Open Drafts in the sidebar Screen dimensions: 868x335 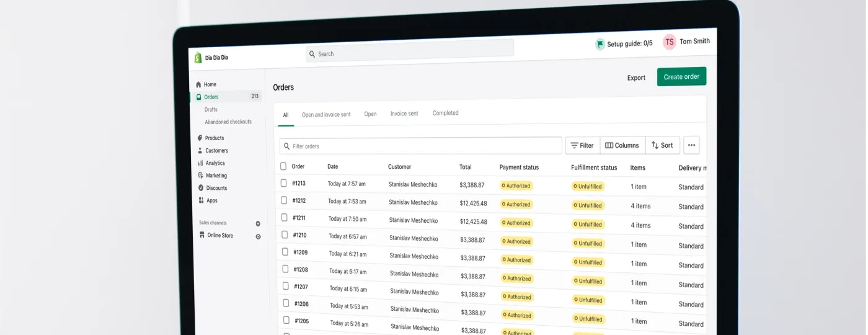pos(211,110)
